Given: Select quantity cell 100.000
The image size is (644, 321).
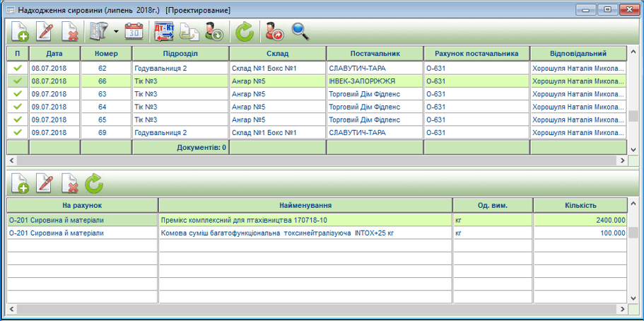Looking at the screenshot, I should pos(580,233).
